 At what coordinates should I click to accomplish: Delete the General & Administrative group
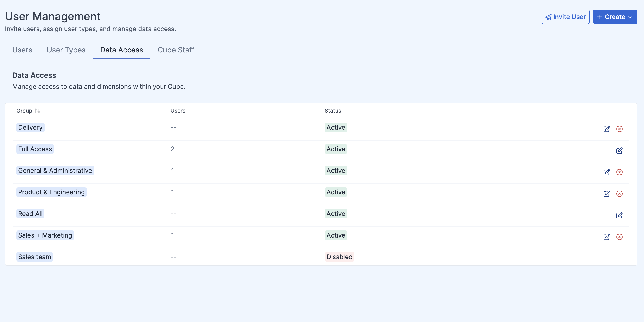pos(619,172)
